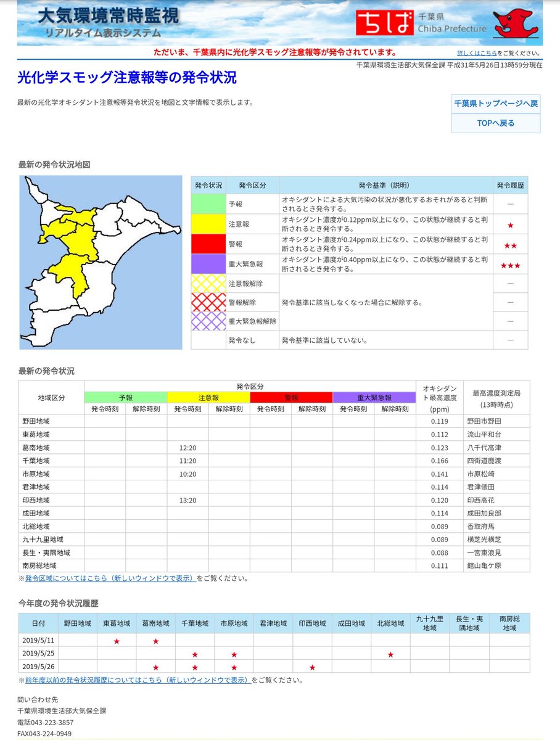The height and width of the screenshot is (740, 560).
Task: Click the 千葉県トップページへ戻 button
Action: (496, 104)
